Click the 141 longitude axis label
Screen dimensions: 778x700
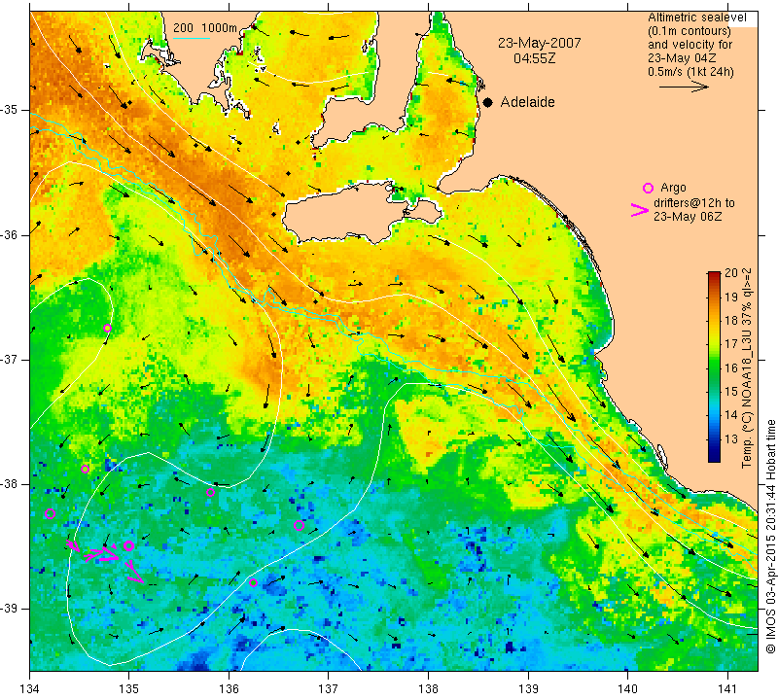pyautogui.click(x=727, y=688)
